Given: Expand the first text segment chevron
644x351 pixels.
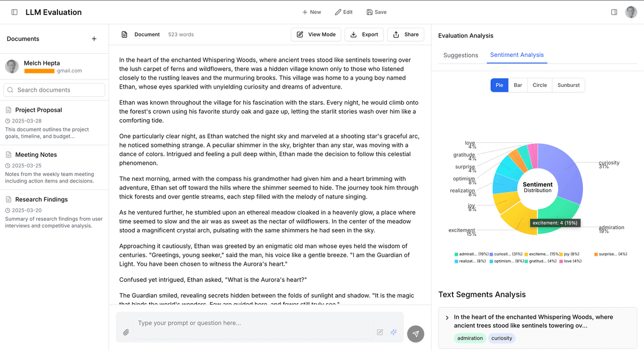Looking at the screenshot, I should [447, 318].
